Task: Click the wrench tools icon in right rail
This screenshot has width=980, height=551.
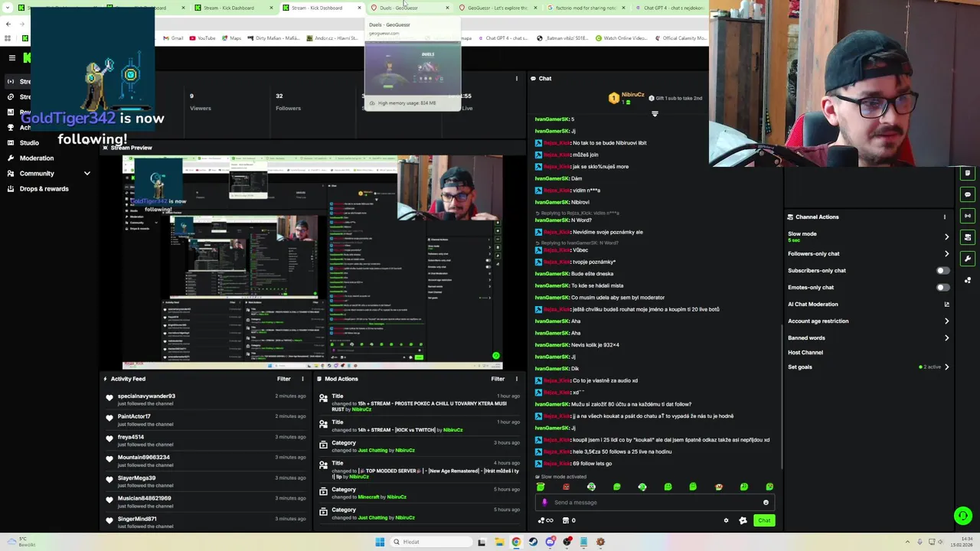Action: tap(968, 259)
